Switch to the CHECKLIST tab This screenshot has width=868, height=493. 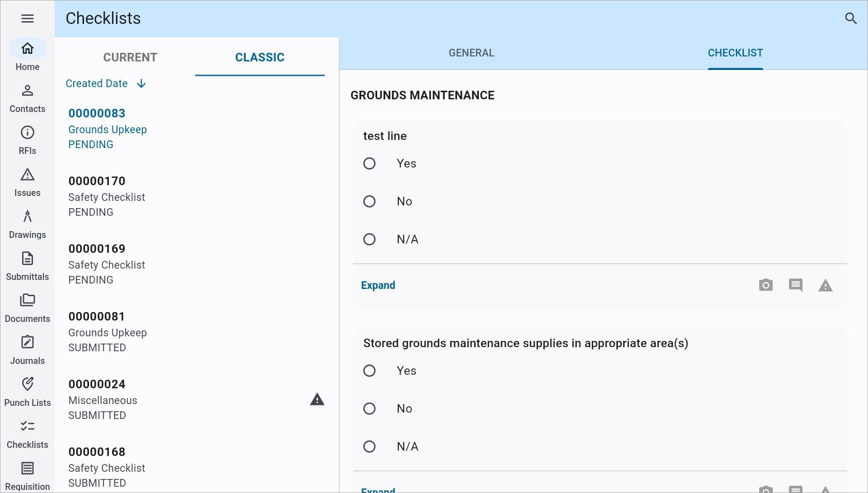click(735, 53)
